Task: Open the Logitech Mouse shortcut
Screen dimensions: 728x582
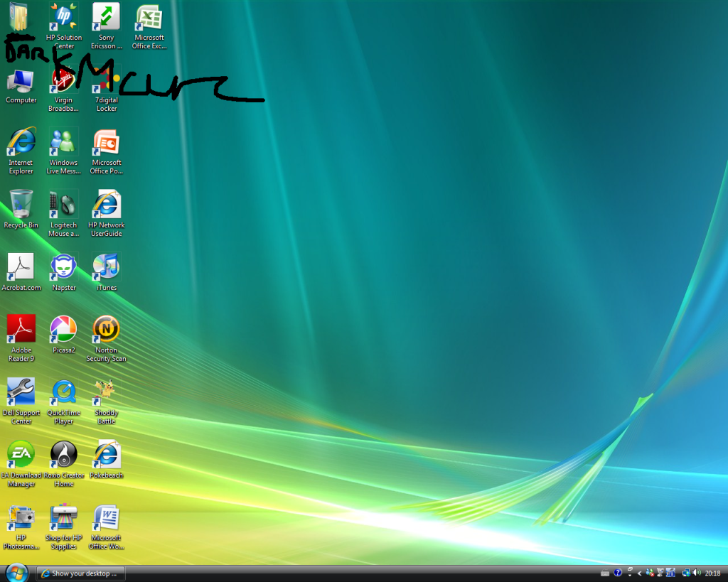Action: (63, 213)
